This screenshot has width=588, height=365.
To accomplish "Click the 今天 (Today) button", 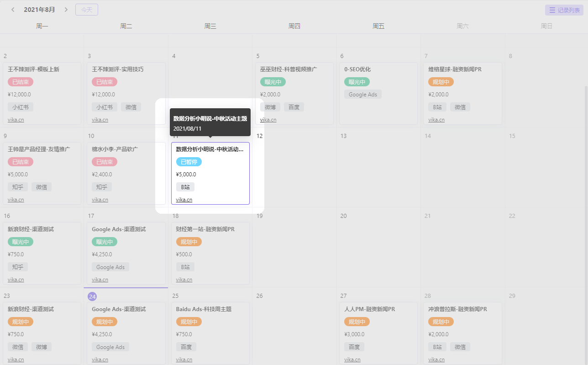I will point(87,10).
